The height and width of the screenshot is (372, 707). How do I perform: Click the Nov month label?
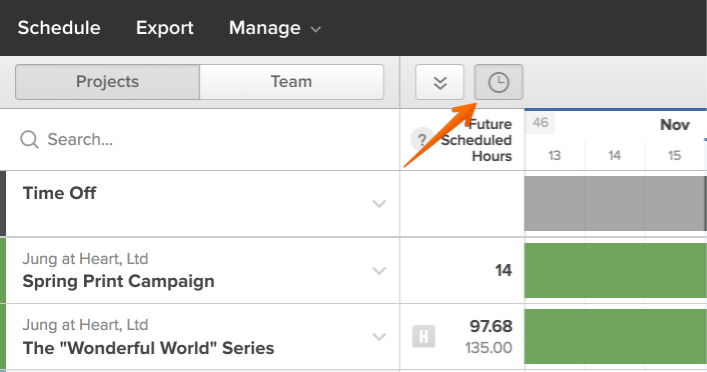click(675, 125)
